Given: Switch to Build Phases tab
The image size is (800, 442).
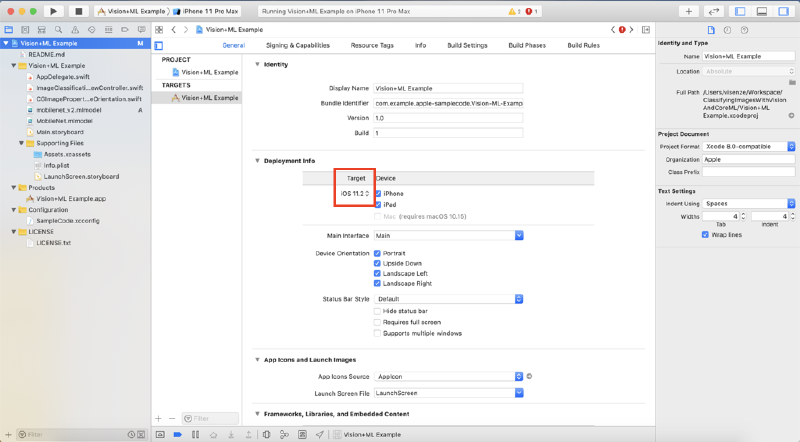Looking at the screenshot, I should click(x=527, y=45).
